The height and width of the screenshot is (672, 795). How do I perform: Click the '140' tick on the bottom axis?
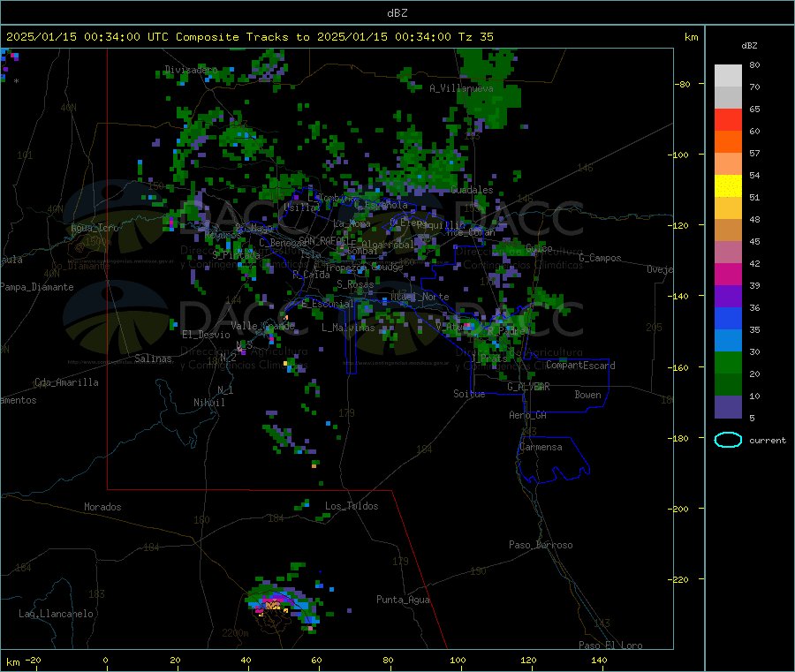tap(599, 660)
